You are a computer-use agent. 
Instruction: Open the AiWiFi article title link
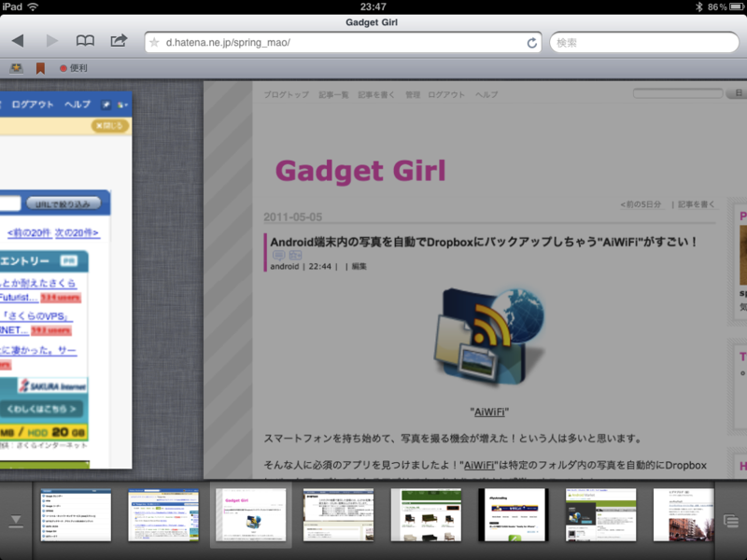483,242
